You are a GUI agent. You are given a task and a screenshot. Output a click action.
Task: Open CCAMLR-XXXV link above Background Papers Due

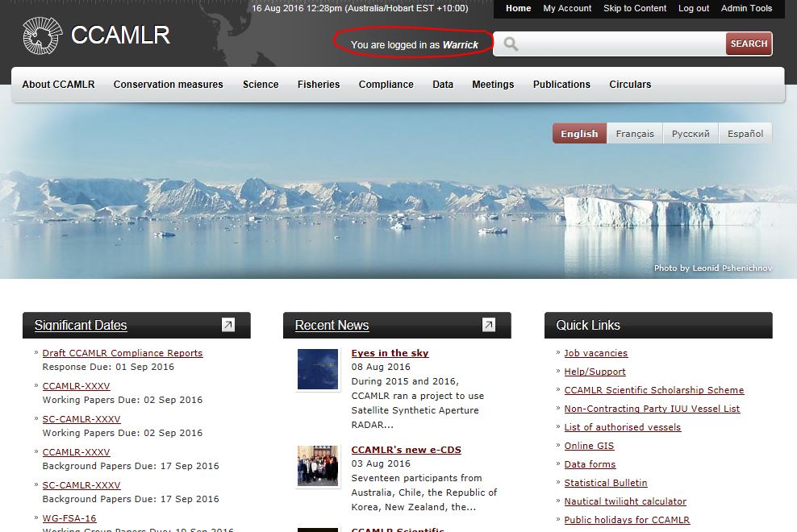[77, 451]
